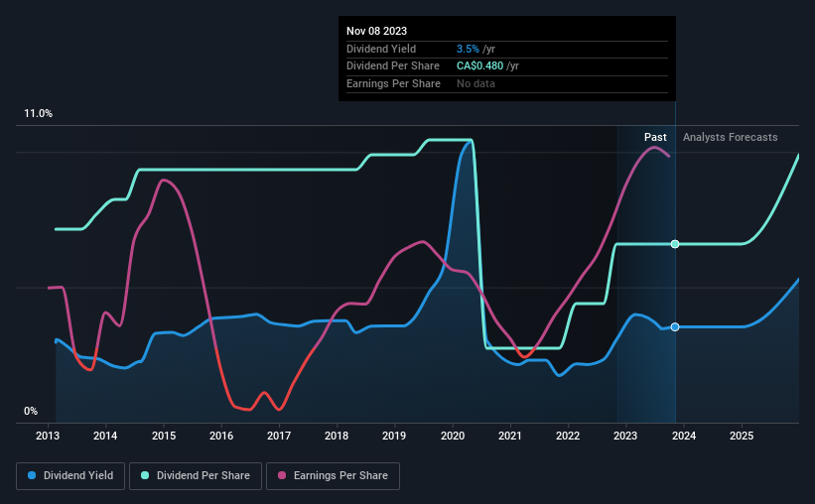The width and height of the screenshot is (815, 504).
Task: Click the tooltip Dividend Per Share row label
Action: (x=393, y=66)
